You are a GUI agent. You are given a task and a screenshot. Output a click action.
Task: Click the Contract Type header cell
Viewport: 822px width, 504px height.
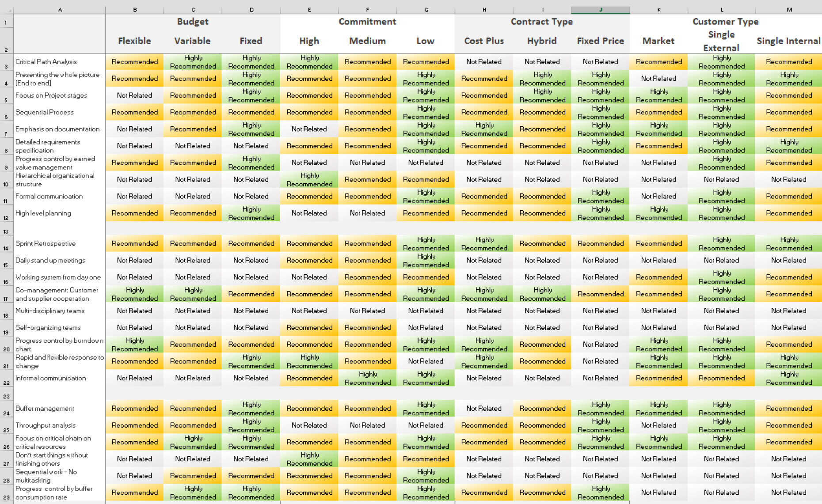542,22
